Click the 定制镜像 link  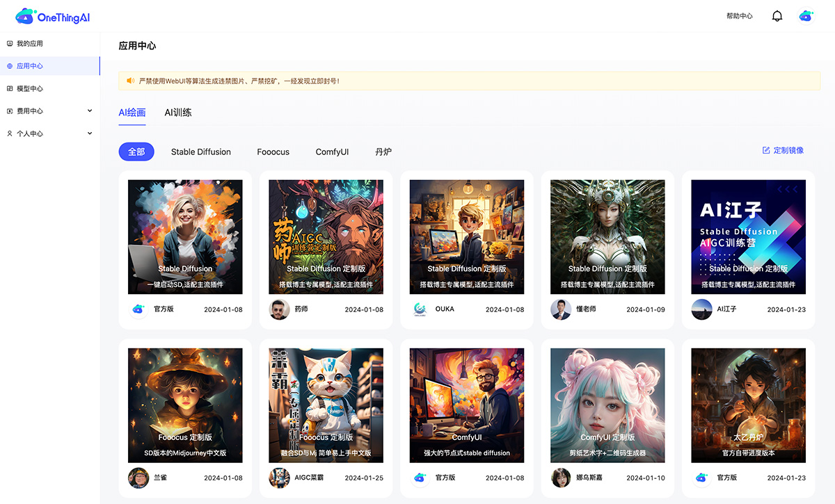coord(784,150)
